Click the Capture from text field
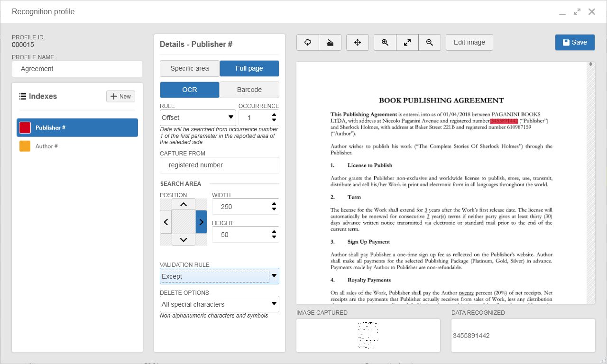The height and width of the screenshot is (364, 607). pos(220,165)
